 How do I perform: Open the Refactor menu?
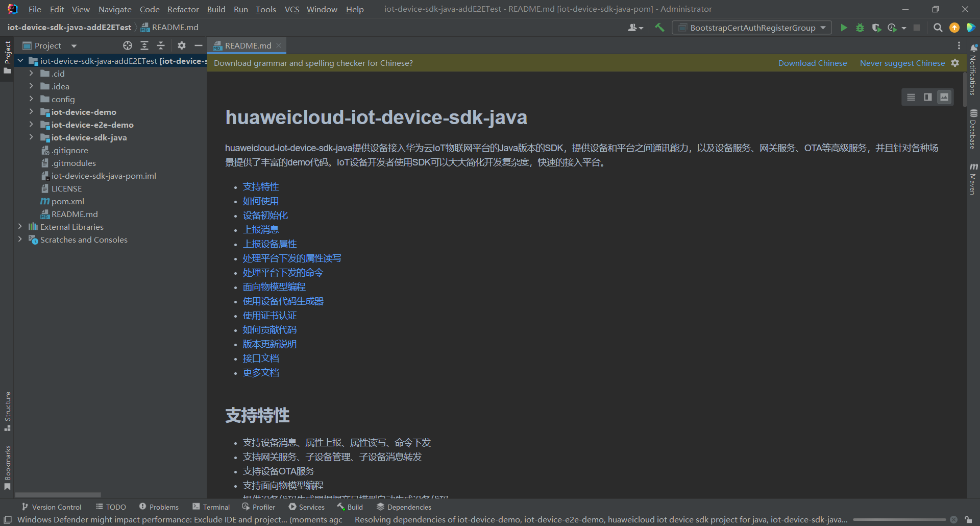(183, 9)
